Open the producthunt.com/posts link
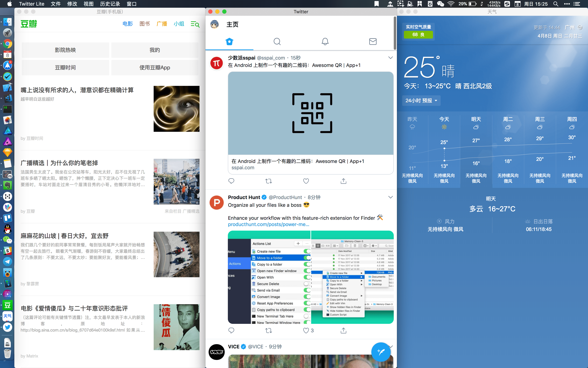 click(268, 224)
